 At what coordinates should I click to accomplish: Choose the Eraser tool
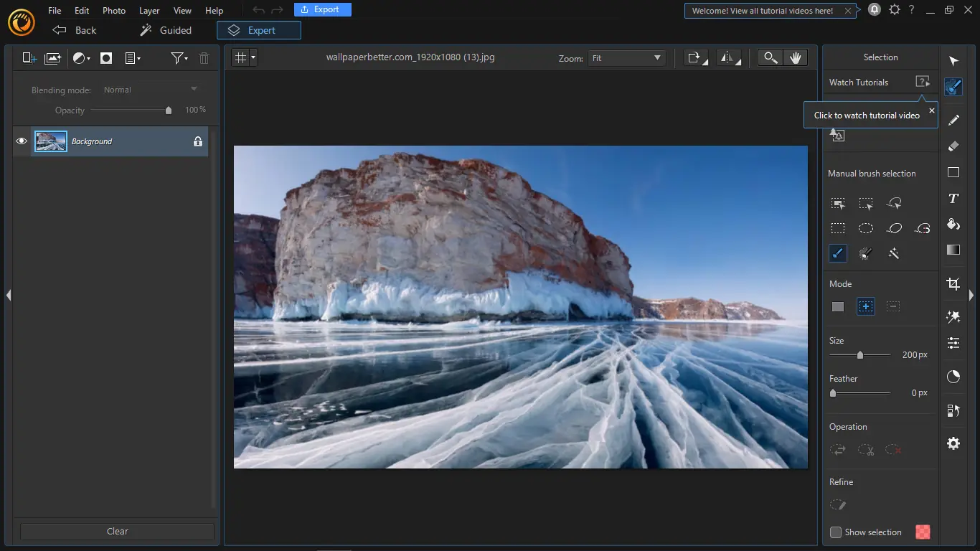click(953, 146)
